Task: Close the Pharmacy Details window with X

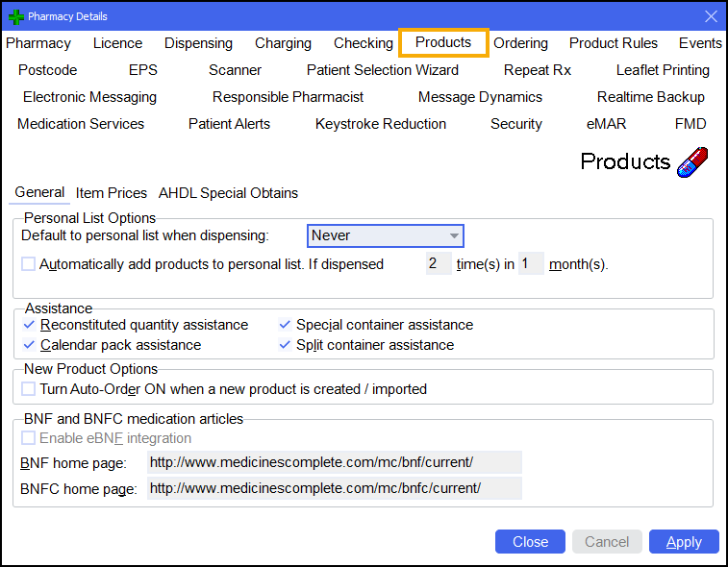Action: (x=711, y=16)
